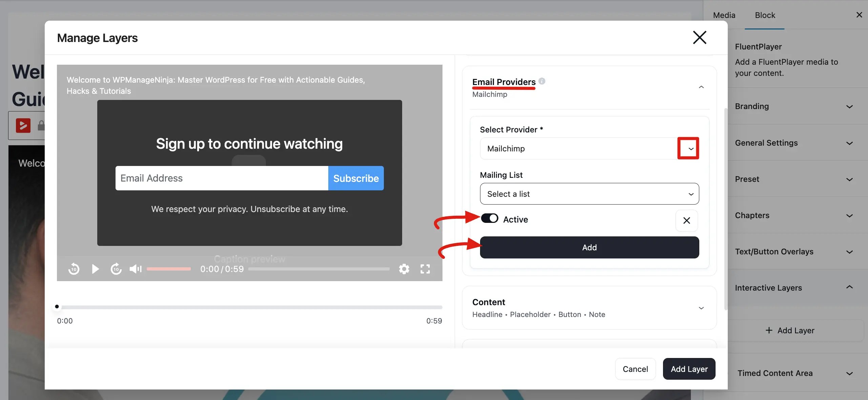Toggle the Active switch off
Image resolution: width=868 pixels, height=400 pixels.
tap(490, 218)
